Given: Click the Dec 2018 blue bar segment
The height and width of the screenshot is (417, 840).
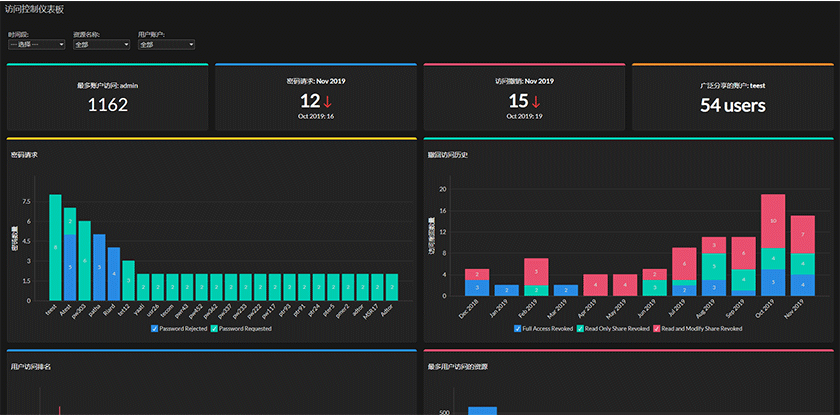Looking at the screenshot, I should (477, 288).
